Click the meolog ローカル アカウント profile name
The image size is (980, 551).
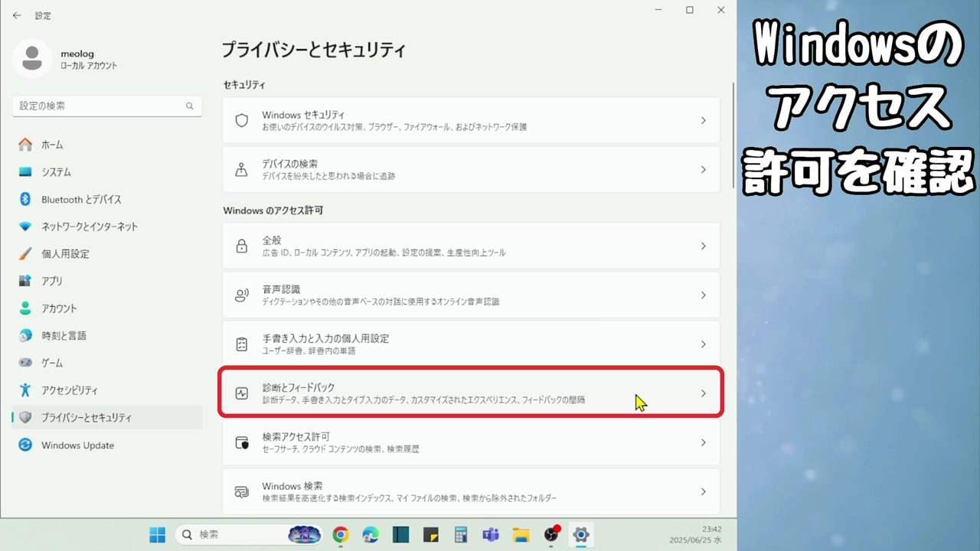(89, 60)
